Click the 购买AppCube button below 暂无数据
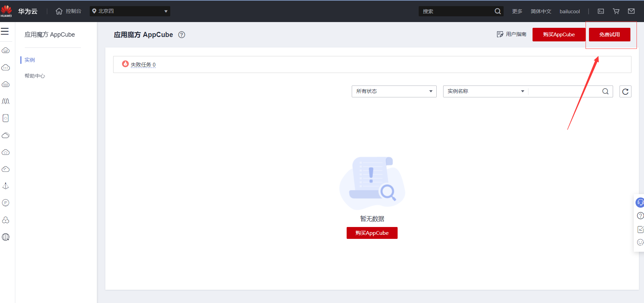This screenshot has height=303, width=644. (372, 233)
